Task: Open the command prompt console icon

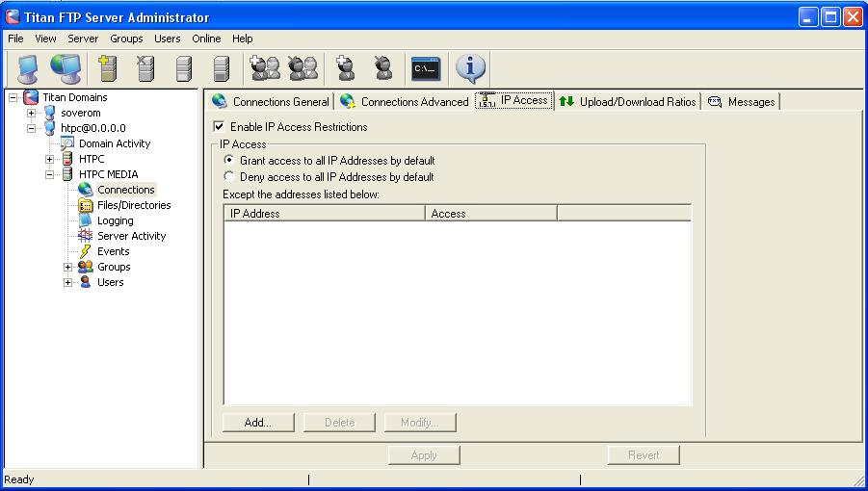Action: 426,68
